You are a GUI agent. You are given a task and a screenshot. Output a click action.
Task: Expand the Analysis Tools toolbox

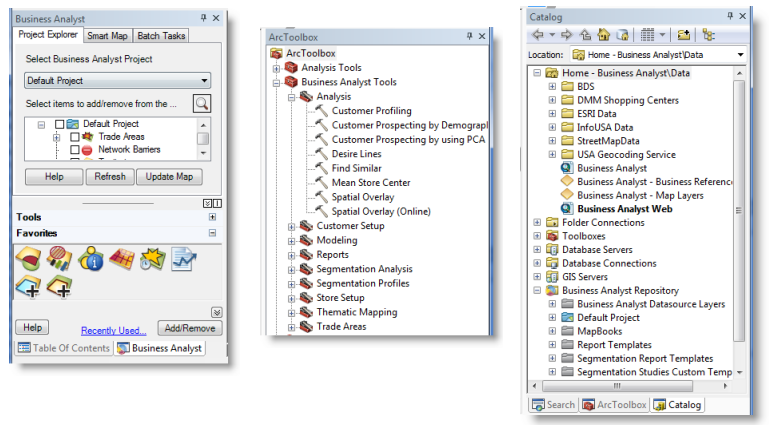pos(276,68)
